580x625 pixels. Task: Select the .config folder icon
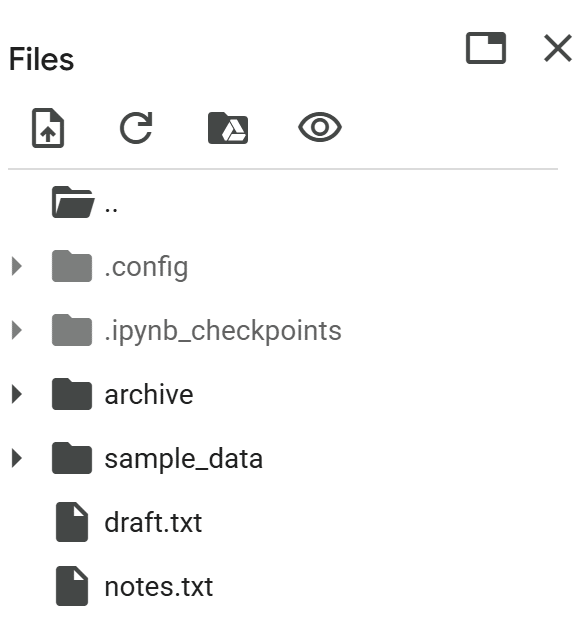coord(72,266)
